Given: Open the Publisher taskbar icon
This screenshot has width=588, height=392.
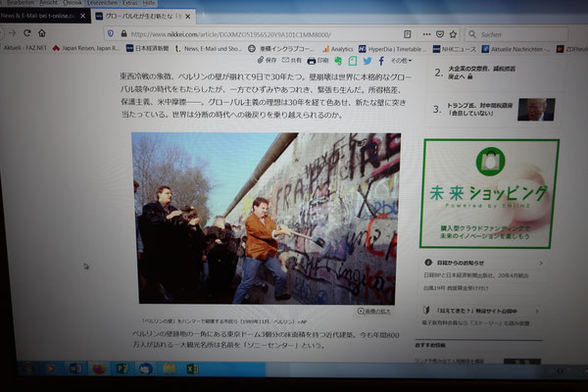Looking at the screenshot, I should [122, 369].
